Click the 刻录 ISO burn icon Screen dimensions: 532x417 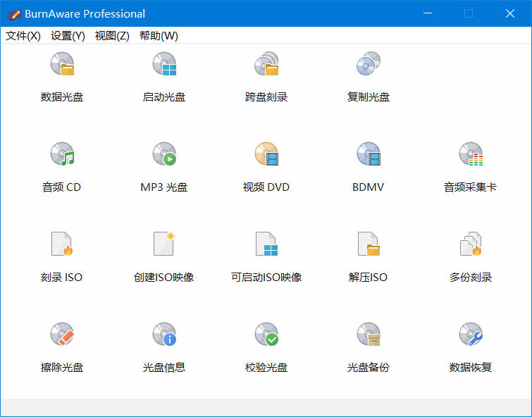pos(62,244)
